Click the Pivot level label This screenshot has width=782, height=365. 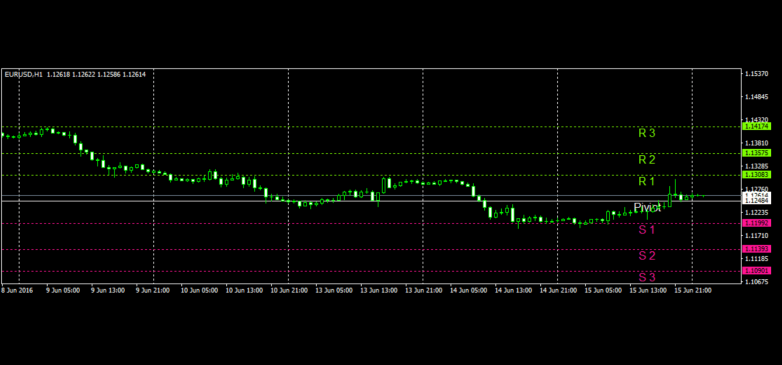coord(647,207)
